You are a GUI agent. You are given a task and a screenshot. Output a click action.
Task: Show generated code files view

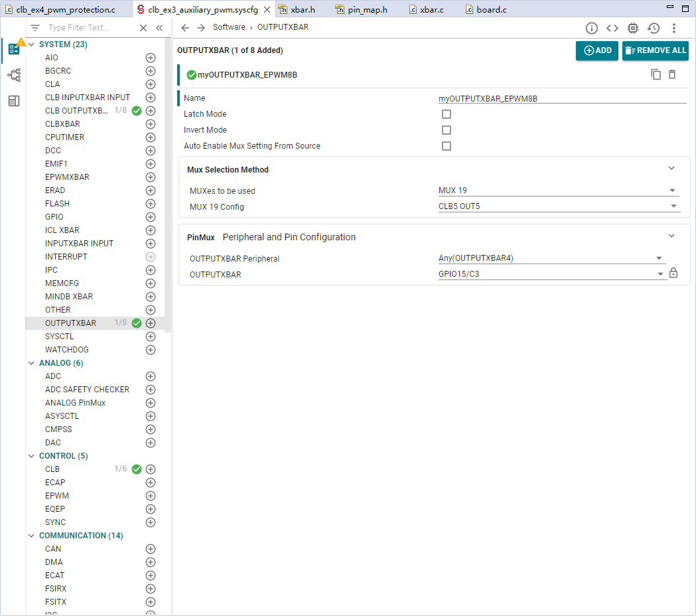click(612, 29)
